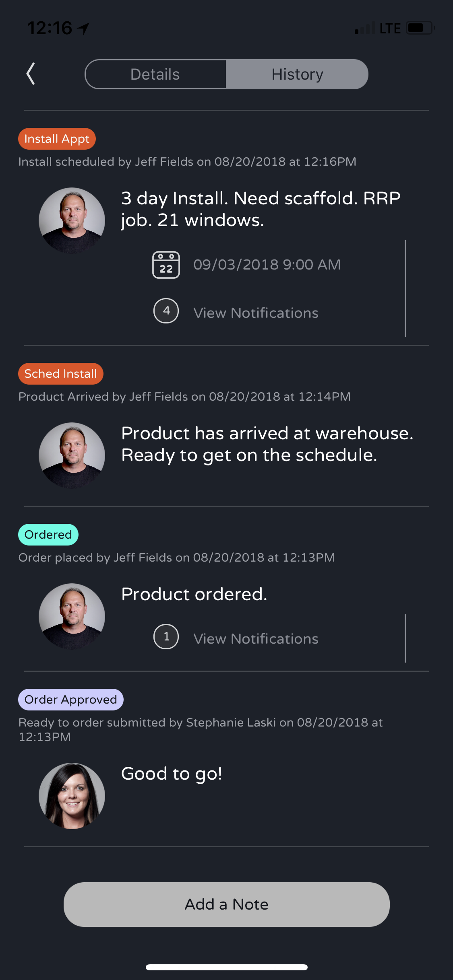Tap Stephanie Laski's profile photo
This screenshot has height=980, width=453.
click(72, 796)
